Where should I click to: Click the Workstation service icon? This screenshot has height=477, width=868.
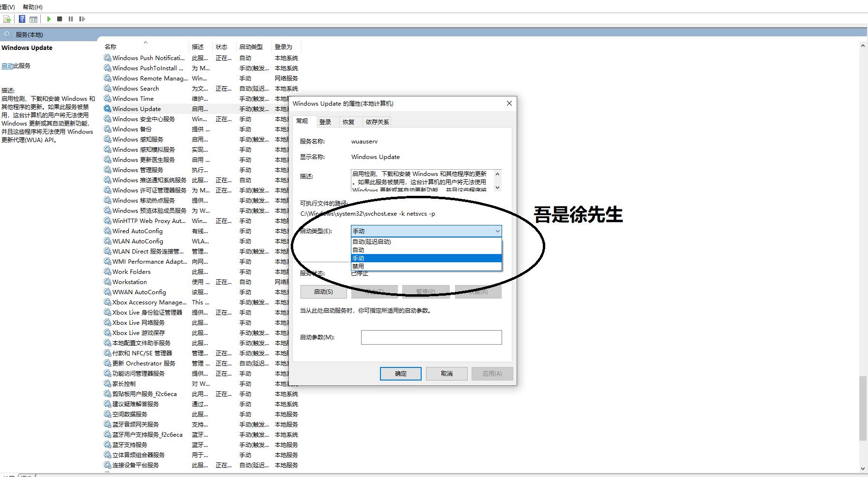(107, 282)
